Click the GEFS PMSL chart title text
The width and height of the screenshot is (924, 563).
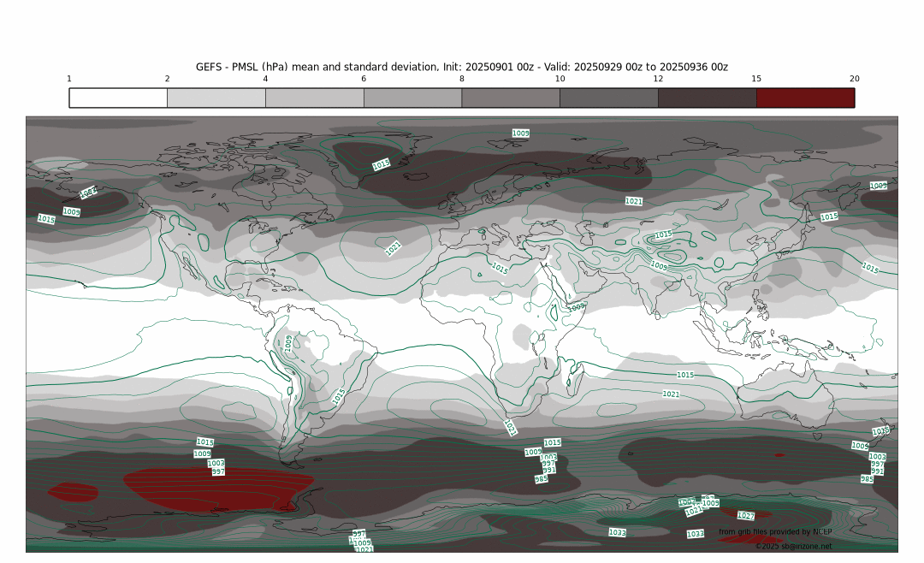(462, 67)
